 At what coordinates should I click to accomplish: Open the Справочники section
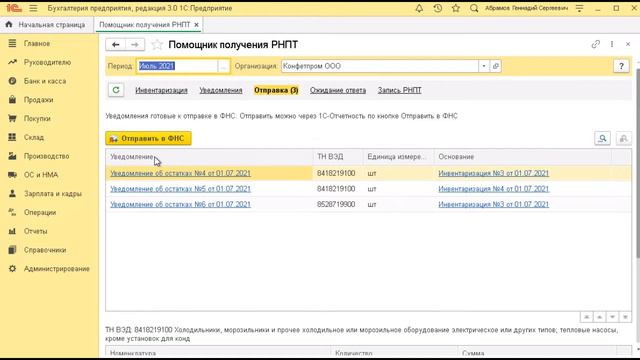(x=45, y=250)
